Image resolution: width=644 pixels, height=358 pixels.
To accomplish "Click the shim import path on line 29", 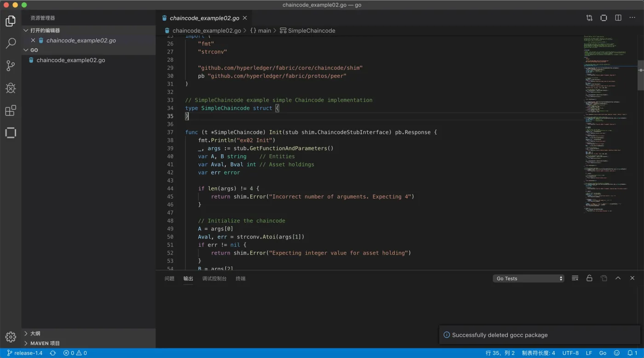I will (x=280, y=68).
